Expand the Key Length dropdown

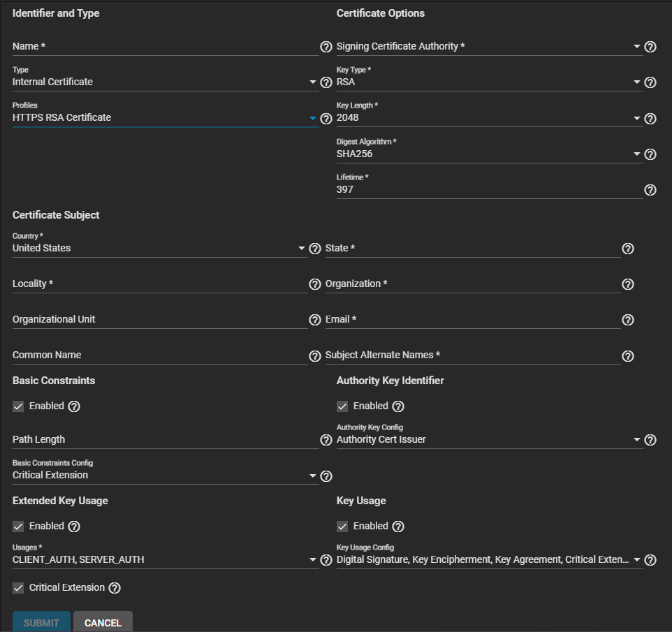489,119
